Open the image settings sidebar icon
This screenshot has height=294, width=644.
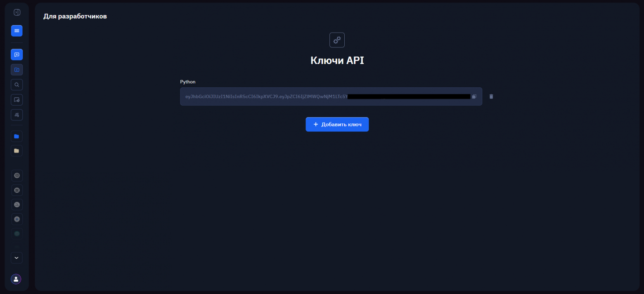(x=17, y=99)
